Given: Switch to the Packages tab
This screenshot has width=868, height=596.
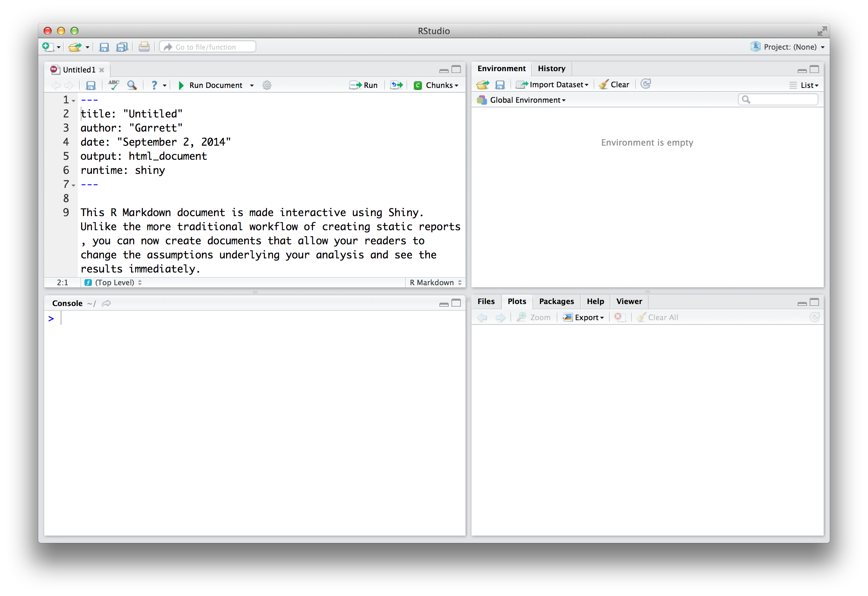Looking at the screenshot, I should point(556,301).
